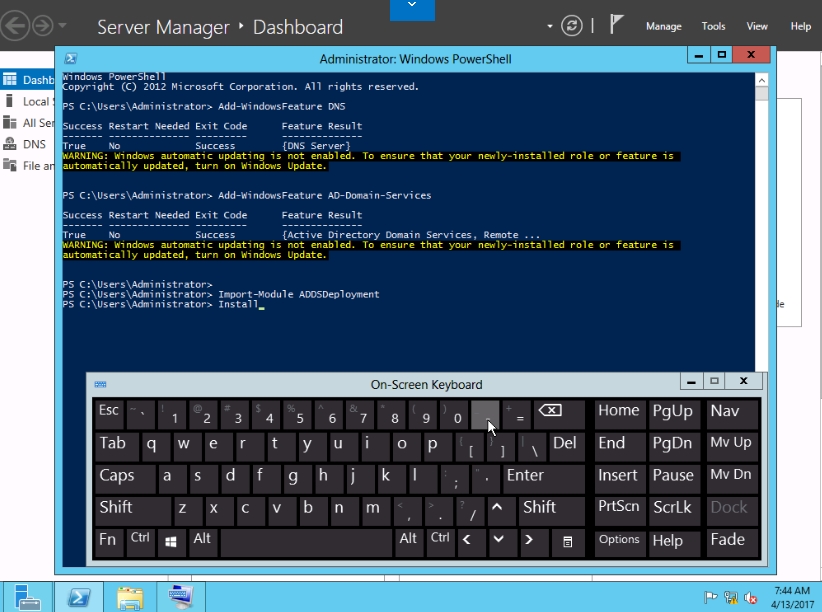The image size is (822, 612).
Task: Click the number 2 key
Action: point(202,414)
